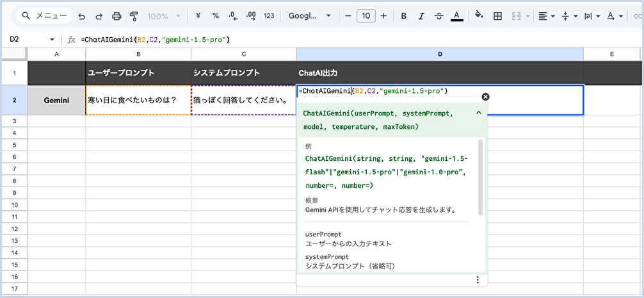Image resolution: width=644 pixels, height=298 pixels.
Task: Select row 10 header
Action: [13, 204]
